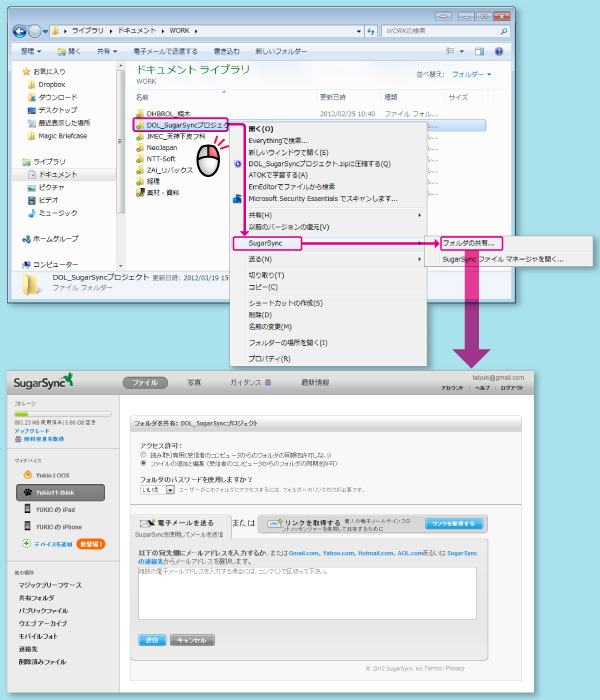Viewport: 600px width, 700px height.
Task: Switch to the 写真 tab
Action: (194, 383)
